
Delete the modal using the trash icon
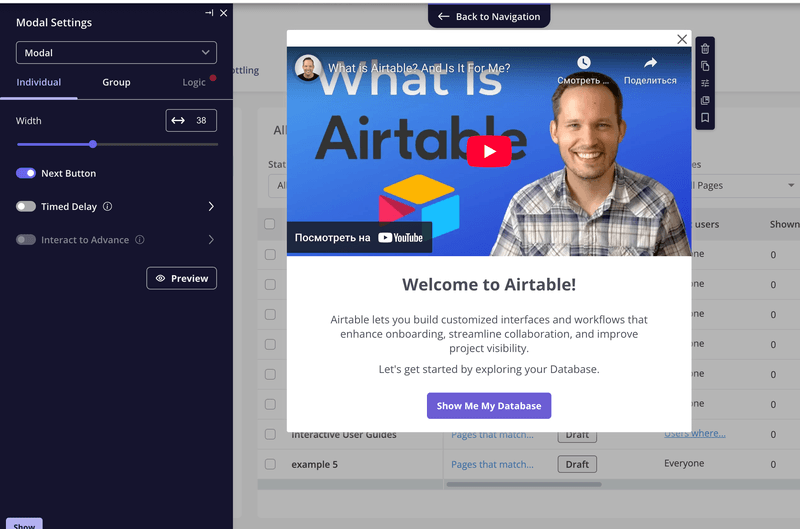tap(705, 49)
